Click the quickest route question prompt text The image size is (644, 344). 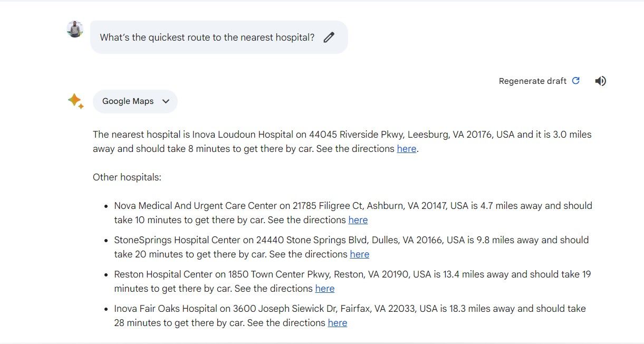pos(207,37)
